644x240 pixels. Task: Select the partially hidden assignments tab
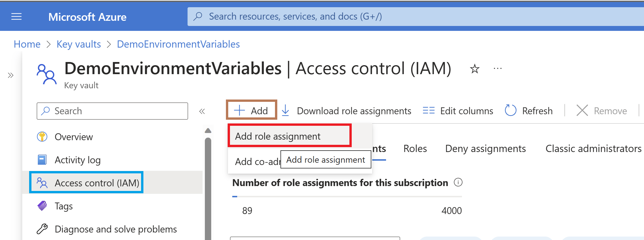point(379,149)
